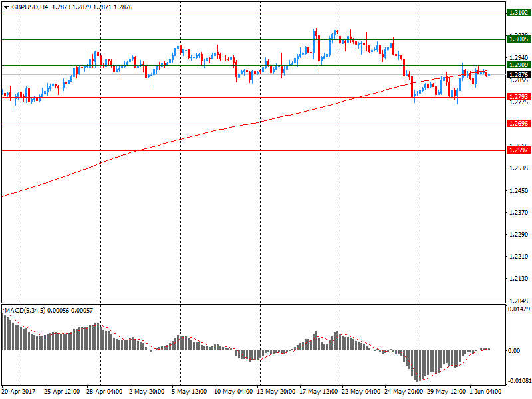Select the 12 May 20:00 time label
Viewport: 532px width, 399px height.
pyautogui.click(x=276, y=392)
